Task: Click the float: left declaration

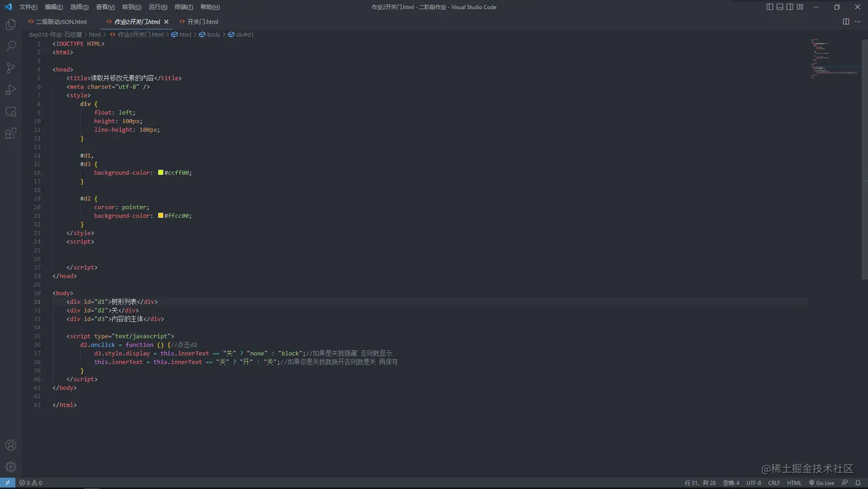Action: (x=115, y=113)
